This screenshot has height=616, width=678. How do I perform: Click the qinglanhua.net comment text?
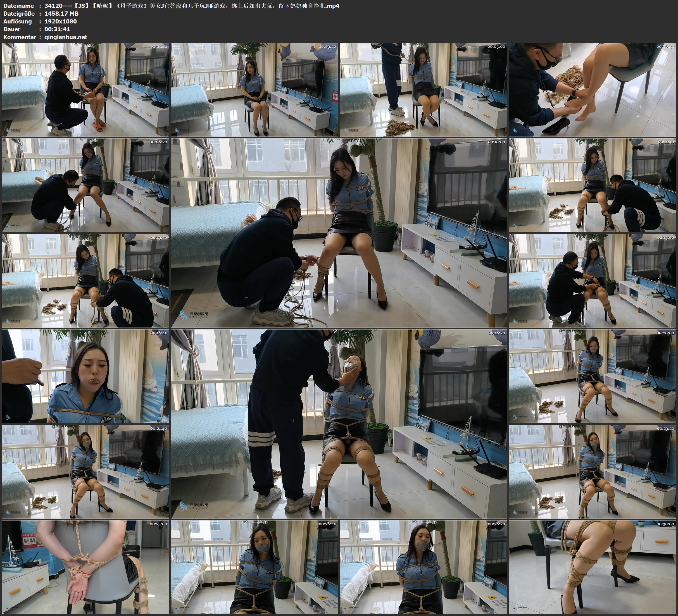(66, 37)
